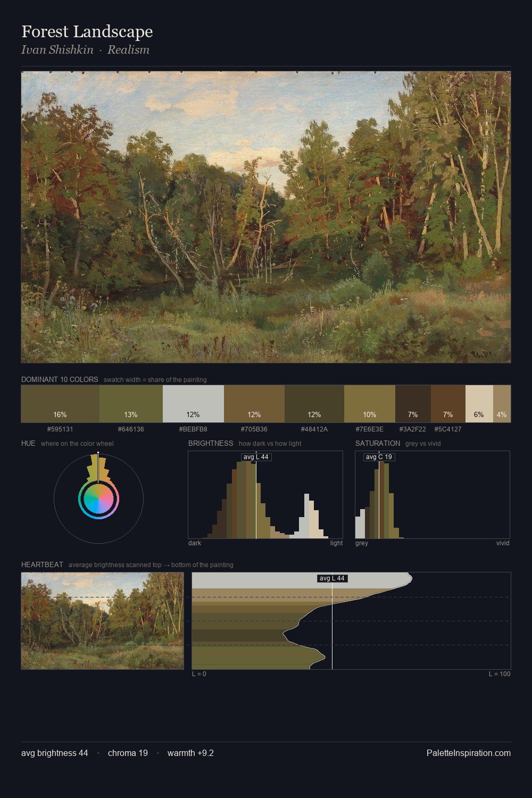Click the L = 0 axis label

click(199, 674)
